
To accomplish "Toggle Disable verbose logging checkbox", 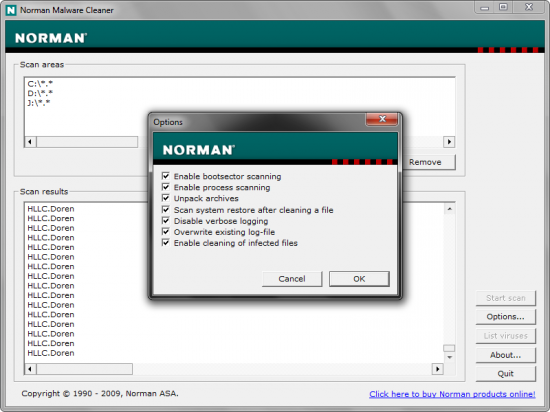I will point(166,221).
